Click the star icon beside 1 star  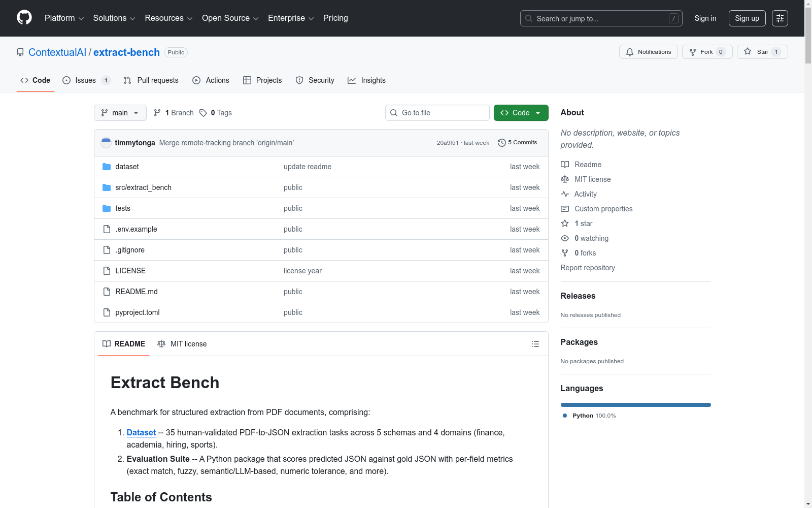[x=565, y=224]
